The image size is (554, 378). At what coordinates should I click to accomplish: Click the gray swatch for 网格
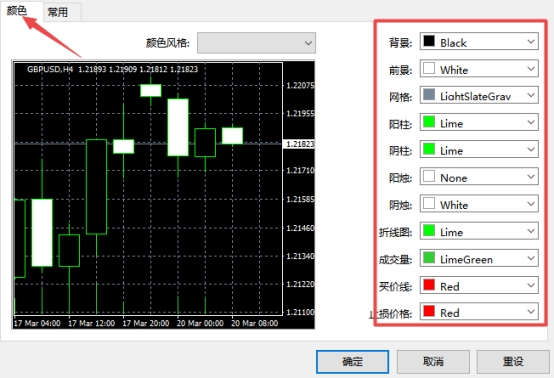click(429, 95)
